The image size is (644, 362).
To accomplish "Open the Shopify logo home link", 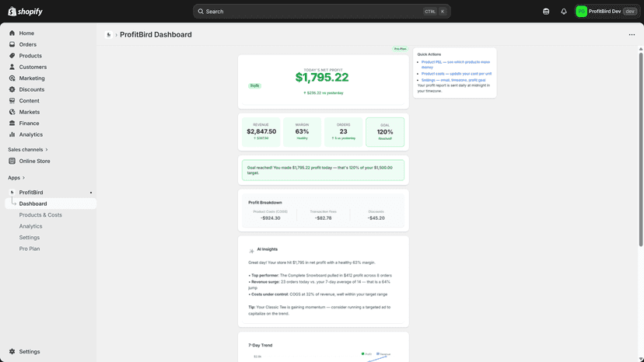I will pos(25,12).
